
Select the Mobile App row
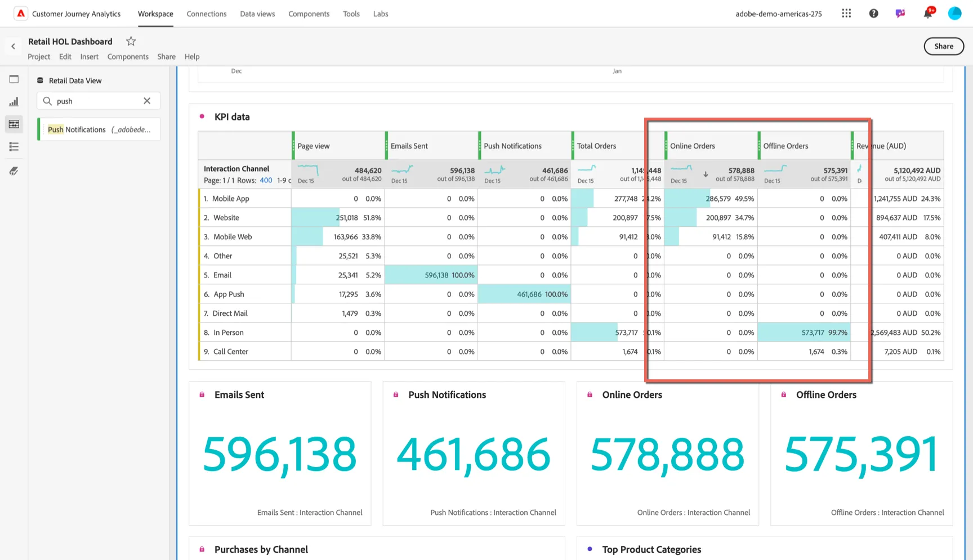pyautogui.click(x=245, y=199)
